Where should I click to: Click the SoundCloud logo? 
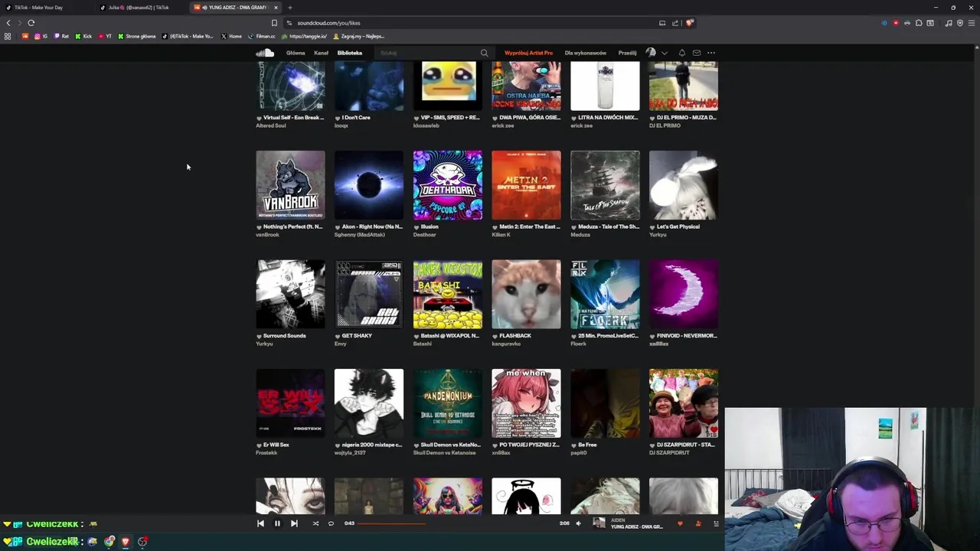[x=265, y=53]
